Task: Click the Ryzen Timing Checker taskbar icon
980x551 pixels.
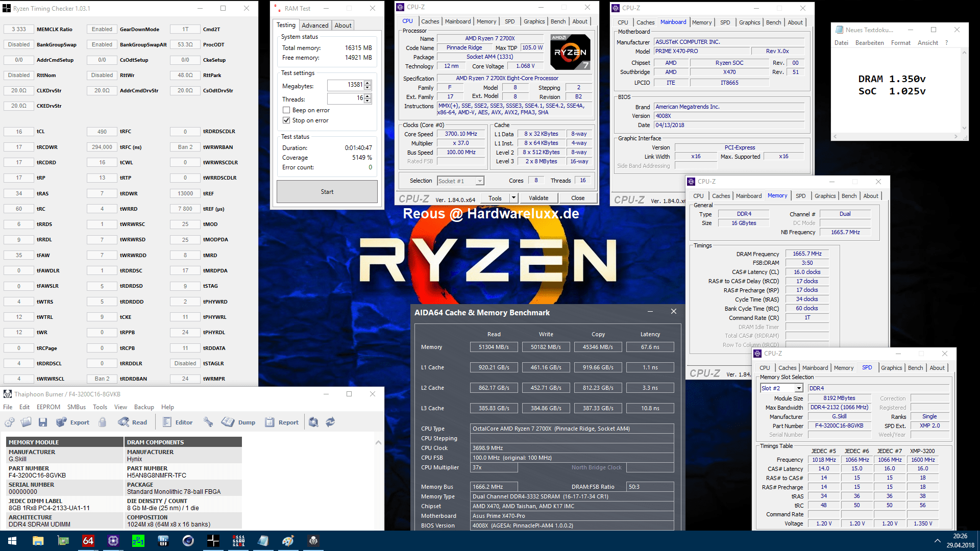Action: [213, 541]
